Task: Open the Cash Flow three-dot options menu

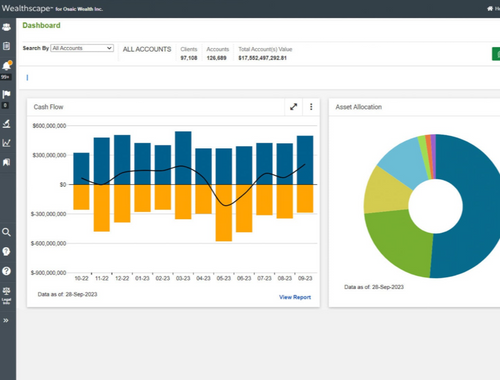Action: 311,107
